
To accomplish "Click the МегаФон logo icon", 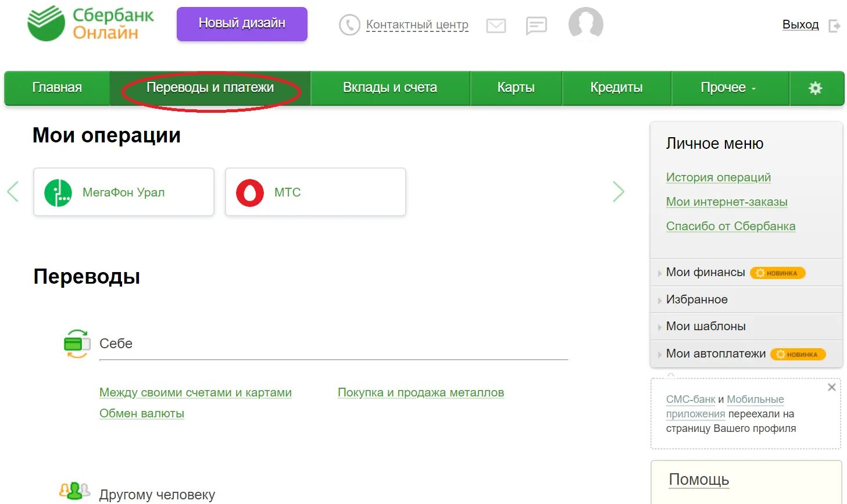I will tap(58, 193).
